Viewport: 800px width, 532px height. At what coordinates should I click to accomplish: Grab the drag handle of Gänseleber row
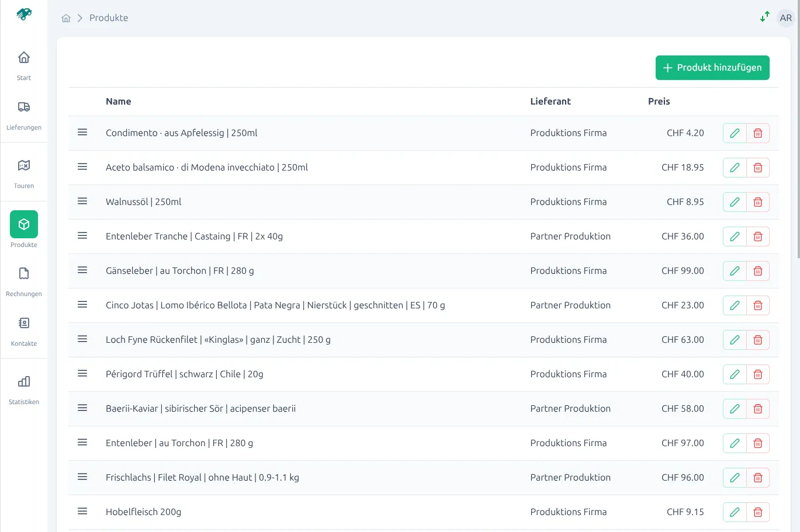pos(82,270)
